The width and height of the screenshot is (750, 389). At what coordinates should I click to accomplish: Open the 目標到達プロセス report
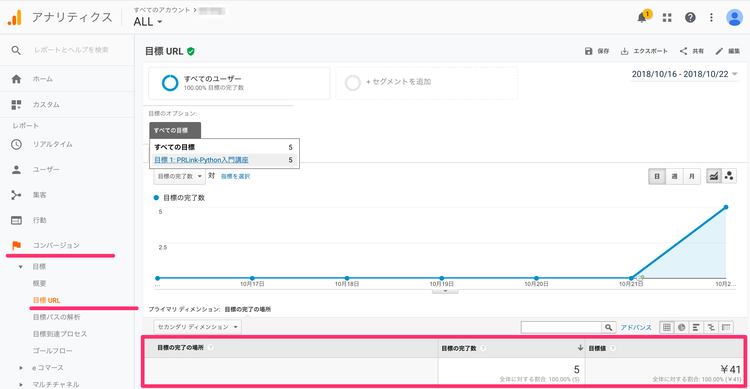tap(60, 334)
